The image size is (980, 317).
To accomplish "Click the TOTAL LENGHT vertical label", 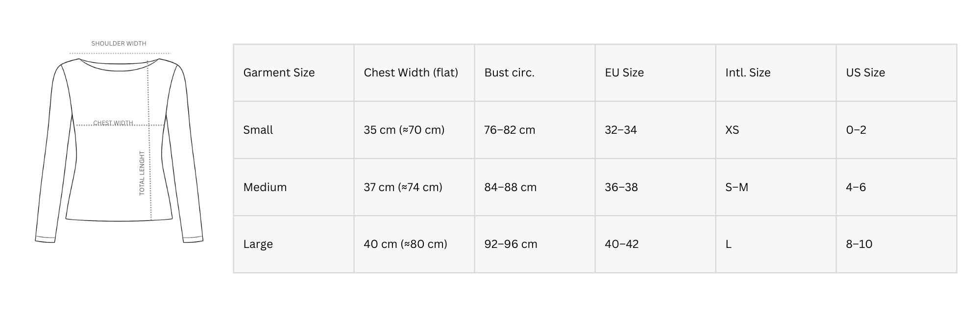I will click(x=142, y=173).
